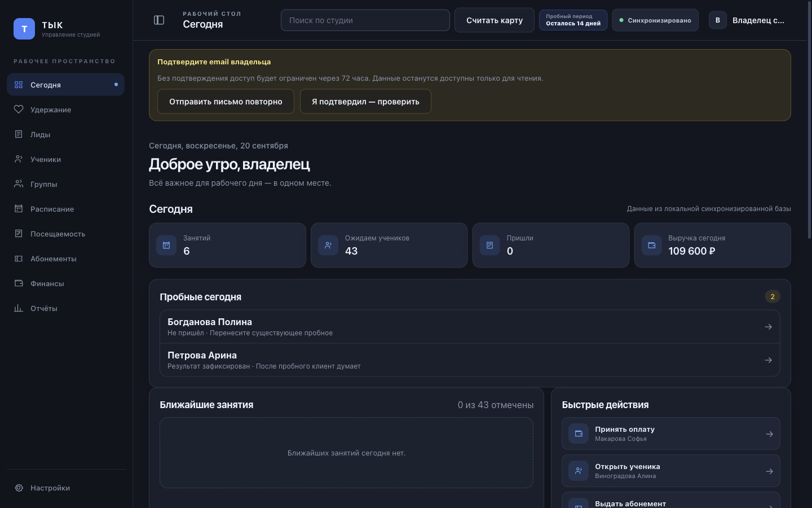
Task: Click the Отчёты bar chart icon
Action: point(19,308)
